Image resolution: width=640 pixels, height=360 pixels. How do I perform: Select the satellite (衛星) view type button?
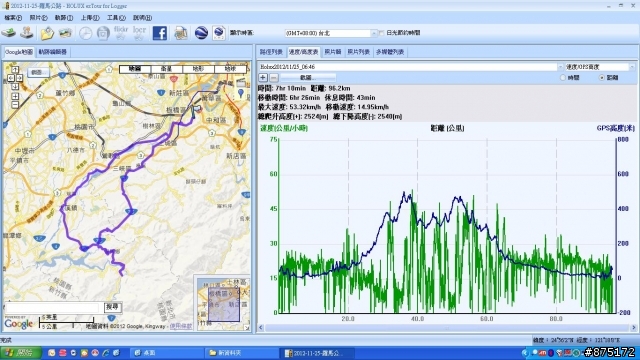[x=167, y=69]
